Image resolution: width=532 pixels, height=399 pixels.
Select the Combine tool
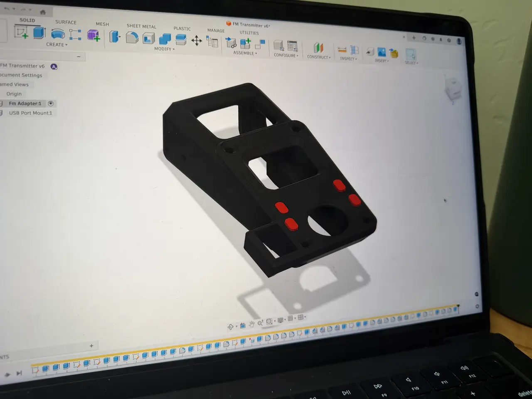coord(165,39)
